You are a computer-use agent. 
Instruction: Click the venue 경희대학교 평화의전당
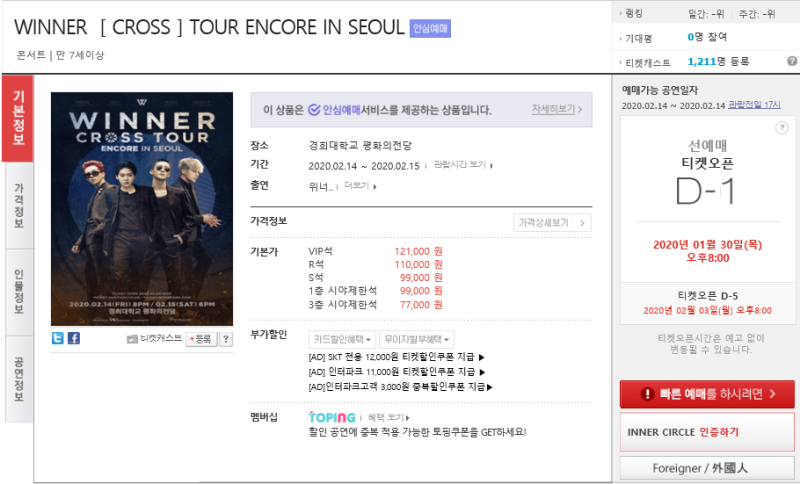[360, 146]
